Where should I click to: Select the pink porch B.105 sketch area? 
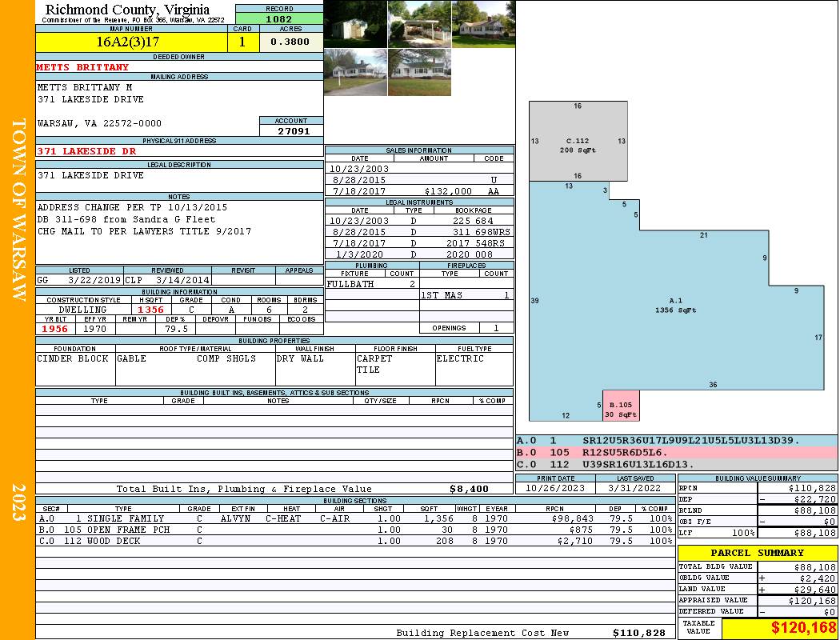(x=622, y=406)
